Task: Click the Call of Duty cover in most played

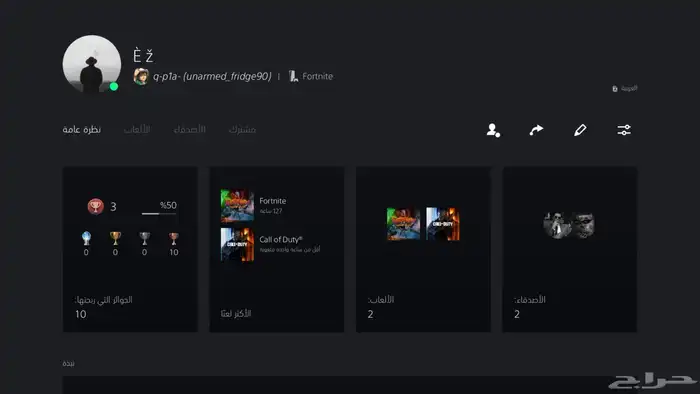Action: [237, 245]
